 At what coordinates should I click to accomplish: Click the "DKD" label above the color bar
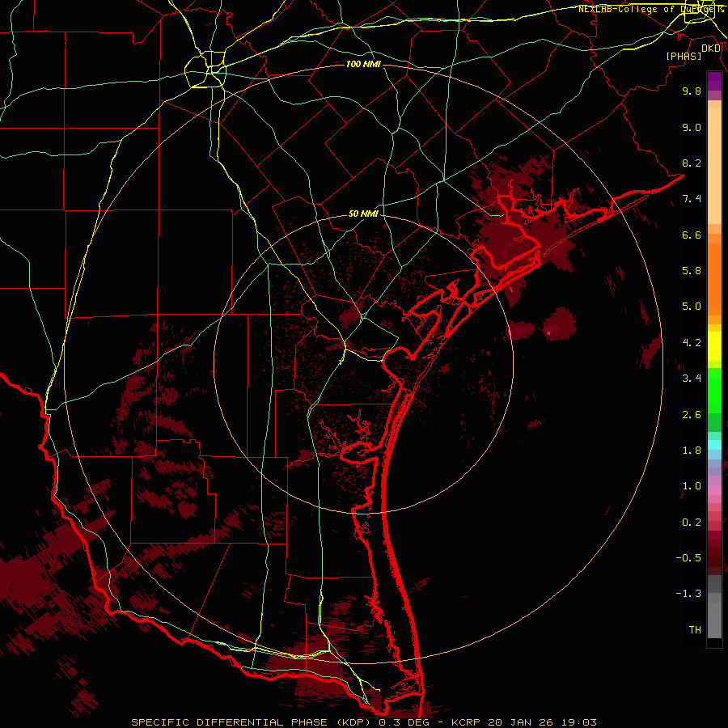click(x=711, y=49)
